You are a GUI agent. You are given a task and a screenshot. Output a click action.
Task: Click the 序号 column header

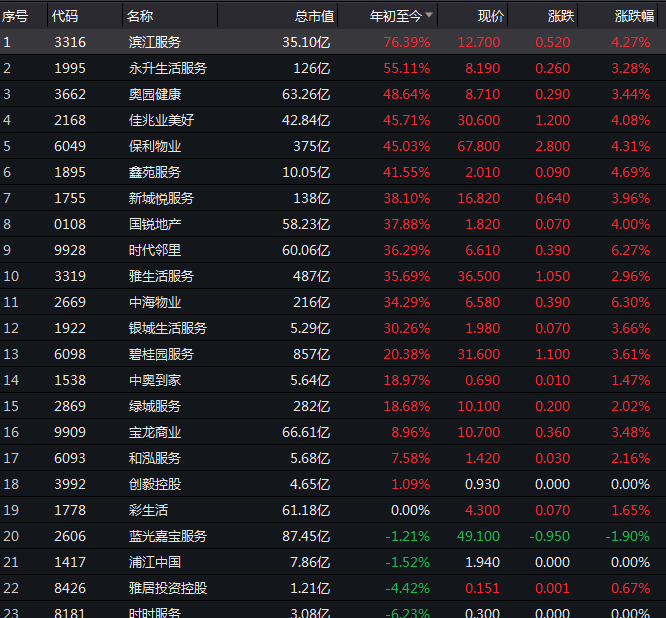[x=15, y=16]
